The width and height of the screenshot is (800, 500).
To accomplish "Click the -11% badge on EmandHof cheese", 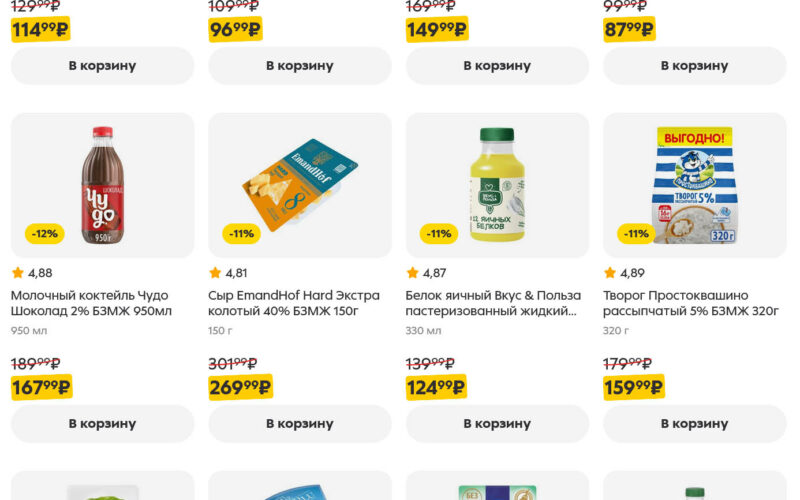I will pos(242,234).
